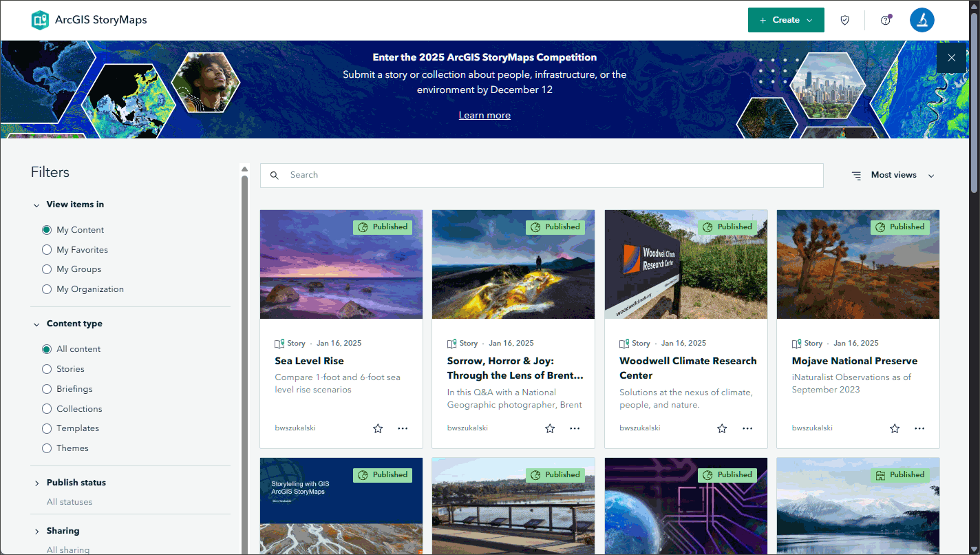980x555 pixels.
Task: Click the Published badge on Sea Level Rise
Action: click(383, 227)
